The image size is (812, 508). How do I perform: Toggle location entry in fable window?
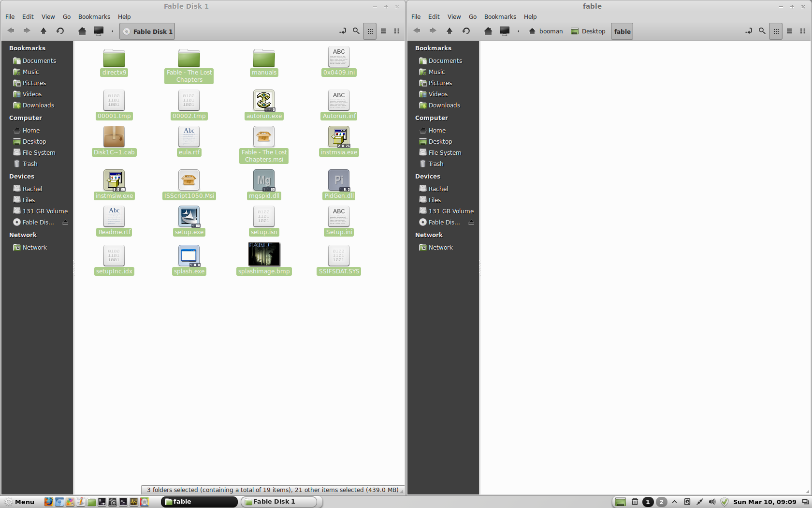(749, 31)
